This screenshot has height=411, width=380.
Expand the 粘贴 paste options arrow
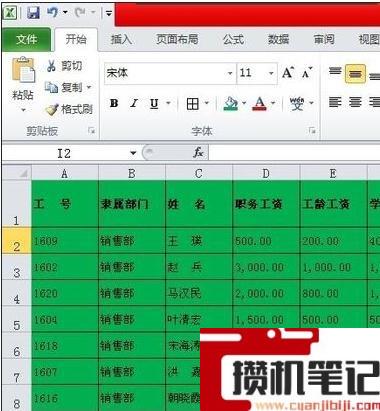tap(23, 109)
